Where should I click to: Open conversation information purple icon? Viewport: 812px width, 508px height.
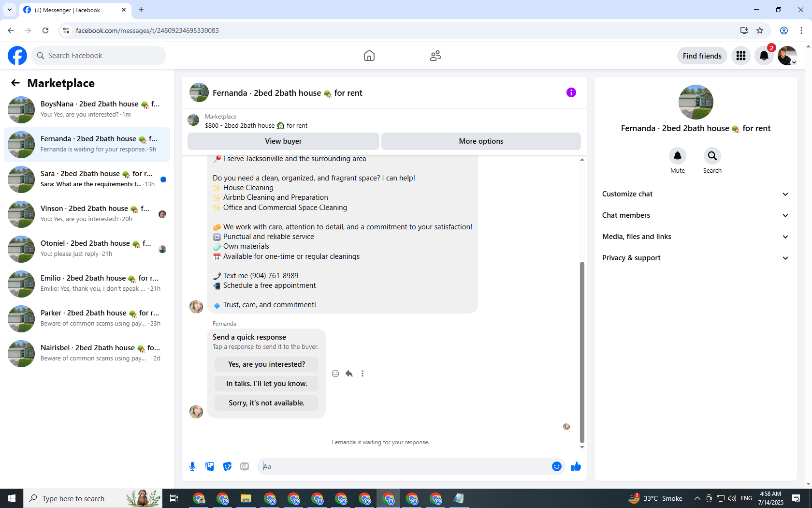(x=571, y=92)
